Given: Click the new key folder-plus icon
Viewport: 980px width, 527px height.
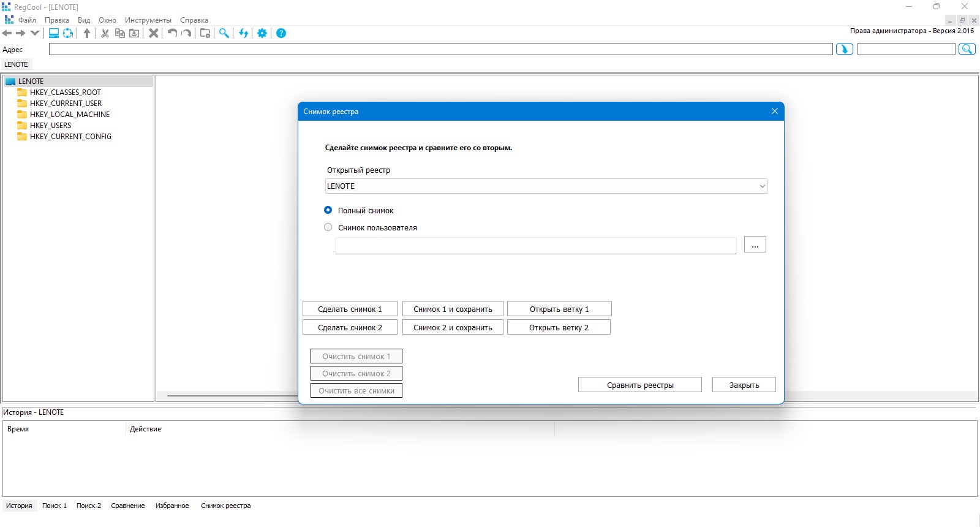Looking at the screenshot, I should [205, 33].
